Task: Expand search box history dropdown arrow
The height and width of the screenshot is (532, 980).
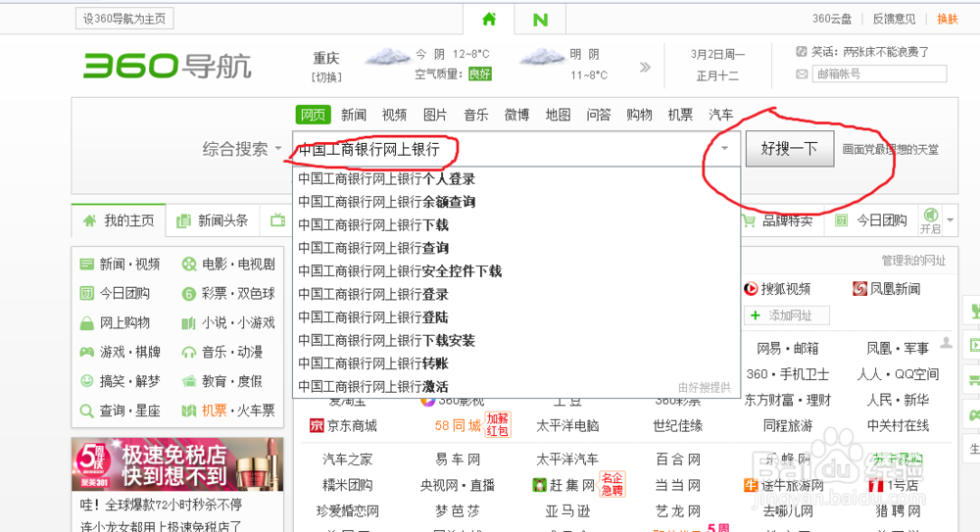Action: (x=725, y=149)
